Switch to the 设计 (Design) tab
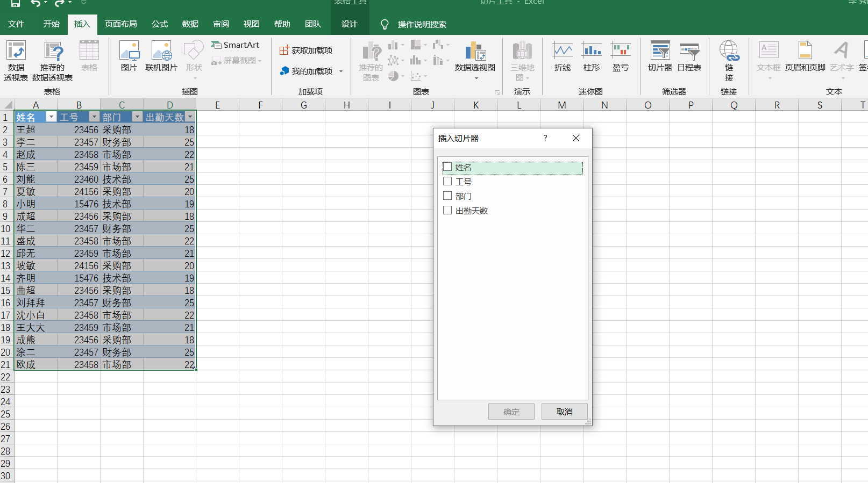The height and width of the screenshot is (483, 868). click(x=350, y=24)
